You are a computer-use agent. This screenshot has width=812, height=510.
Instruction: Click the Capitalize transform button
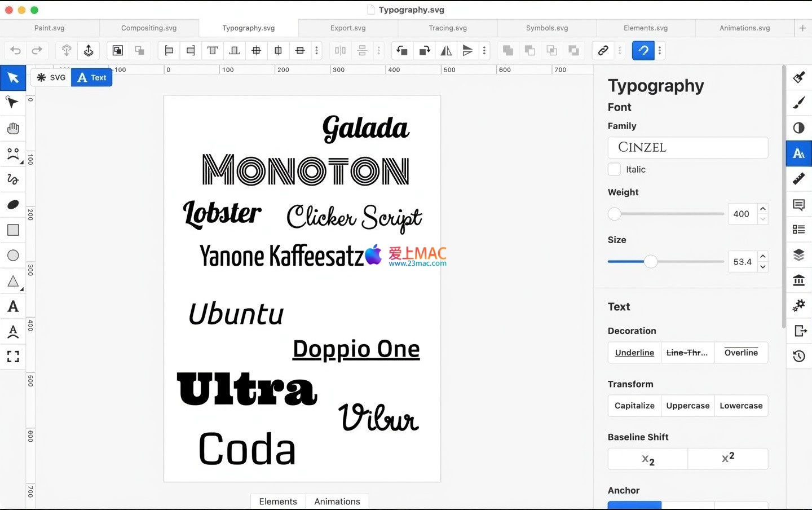(634, 406)
